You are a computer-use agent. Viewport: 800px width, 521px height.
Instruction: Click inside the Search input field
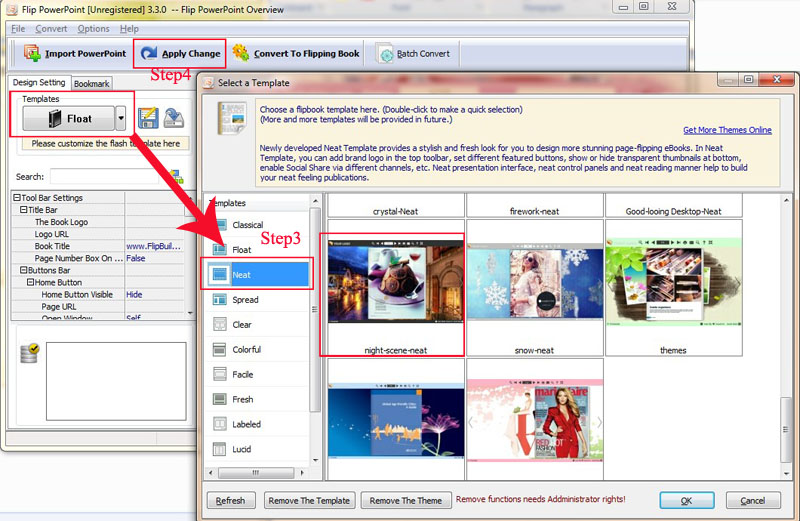[105, 177]
